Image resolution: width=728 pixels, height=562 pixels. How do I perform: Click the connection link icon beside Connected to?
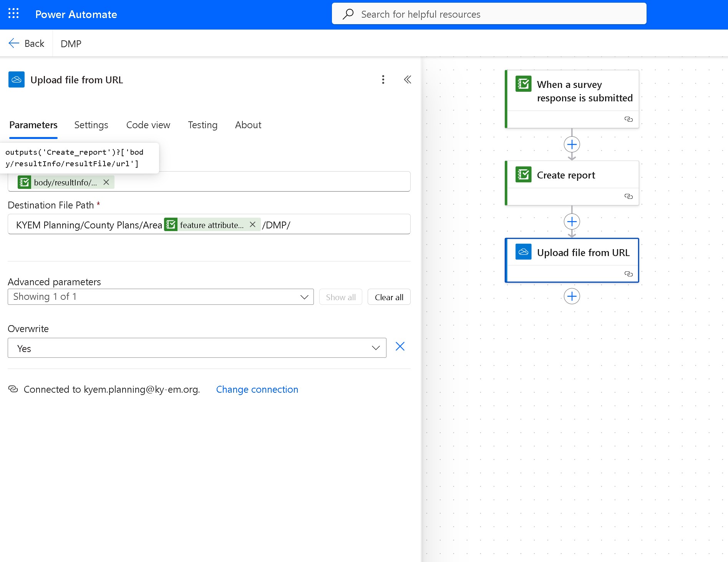click(13, 389)
